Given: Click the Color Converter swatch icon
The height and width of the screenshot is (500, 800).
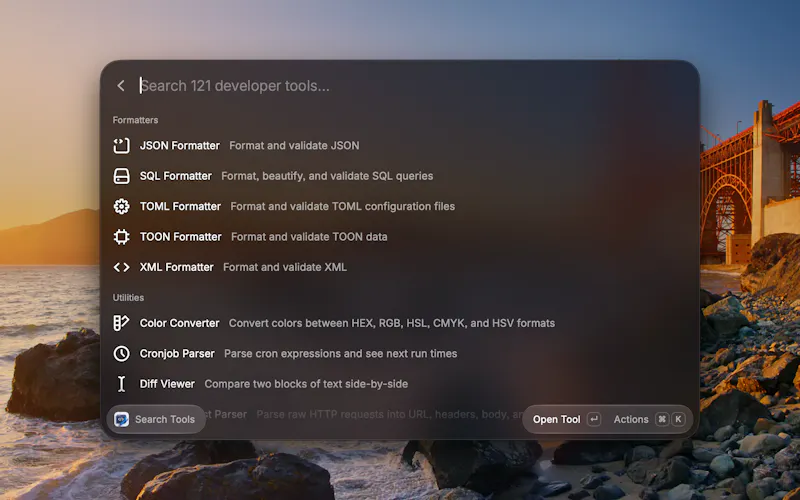Looking at the screenshot, I should click(x=121, y=323).
